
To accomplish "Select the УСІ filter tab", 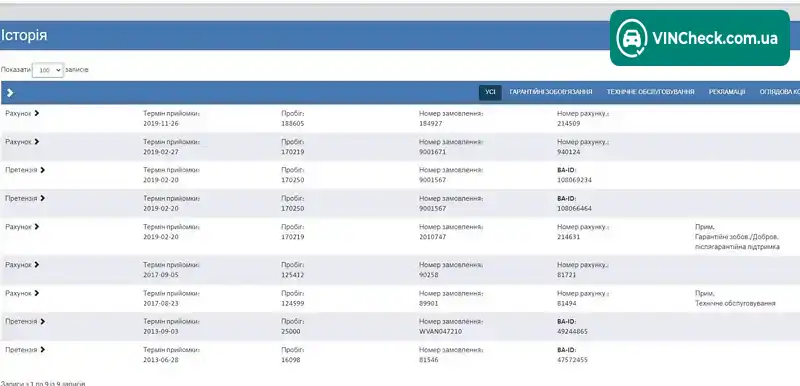I will [490, 92].
